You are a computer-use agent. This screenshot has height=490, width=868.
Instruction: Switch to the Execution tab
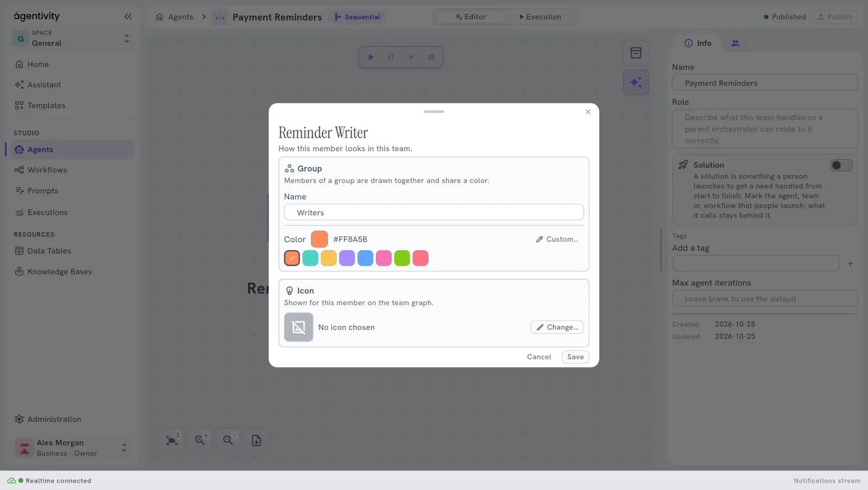tap(540, 17)
